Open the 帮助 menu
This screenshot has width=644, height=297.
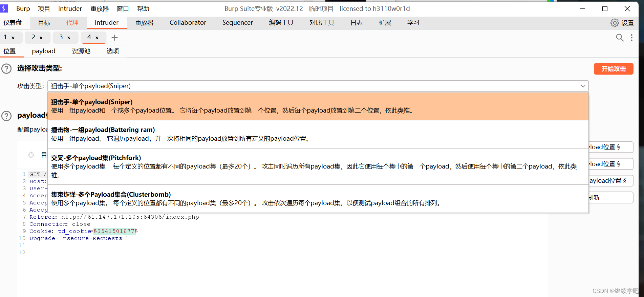click(x=143, y=8)
